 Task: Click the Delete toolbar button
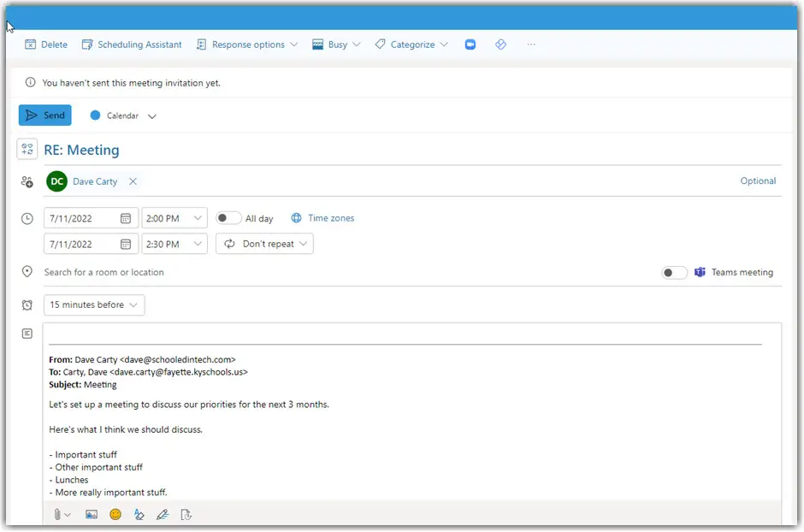tap(46, 44)
